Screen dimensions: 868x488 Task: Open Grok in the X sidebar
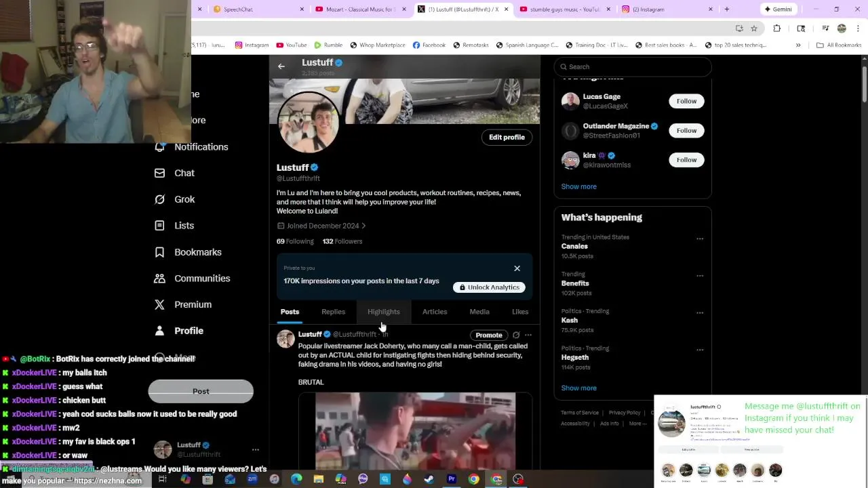tap(174, 199)
